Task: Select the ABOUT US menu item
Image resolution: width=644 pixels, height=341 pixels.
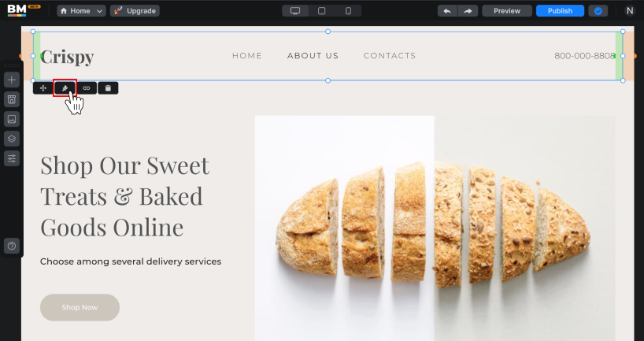Action: (x=313, y=55)
